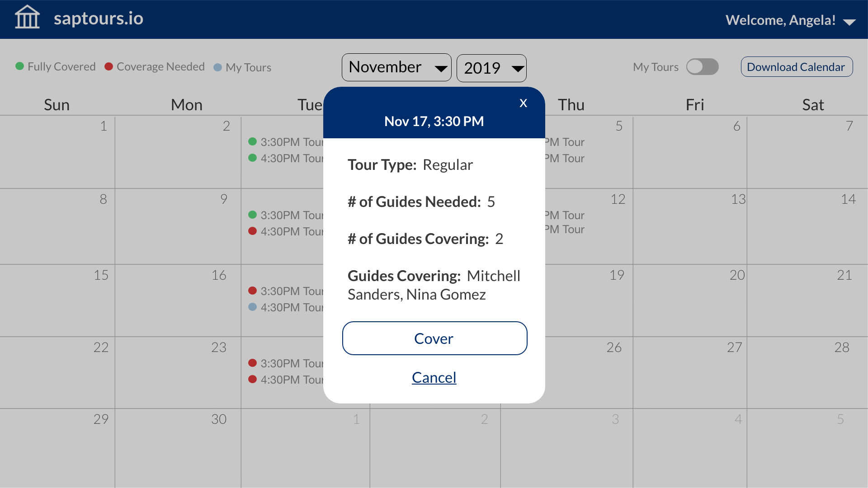Expand the November month dropdown
This screenshot has height=488, width=868.
pos(396,67)
